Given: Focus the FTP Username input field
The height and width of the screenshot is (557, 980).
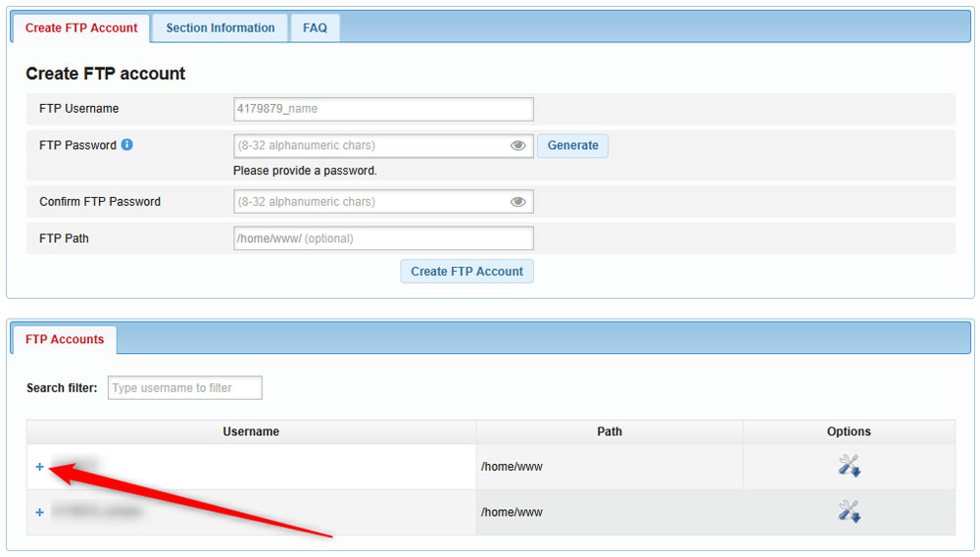Looking at the screenshot, I should pos(383,109).
